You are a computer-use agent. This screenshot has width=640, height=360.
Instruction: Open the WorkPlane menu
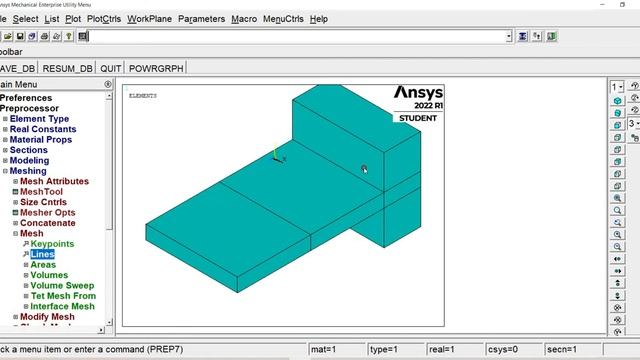click(x=149, y=19)
